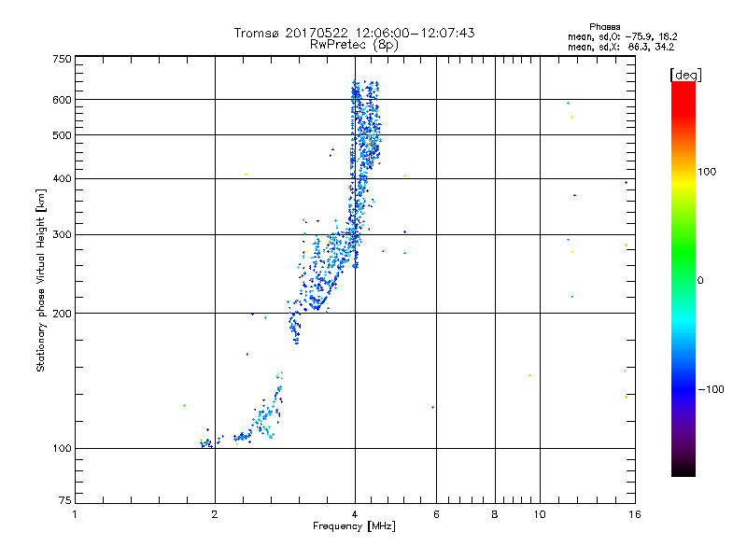Viewport: 747px width, 560px height.
Task: Click the color bar's "-100" tick label
Action: coord(711,389)
